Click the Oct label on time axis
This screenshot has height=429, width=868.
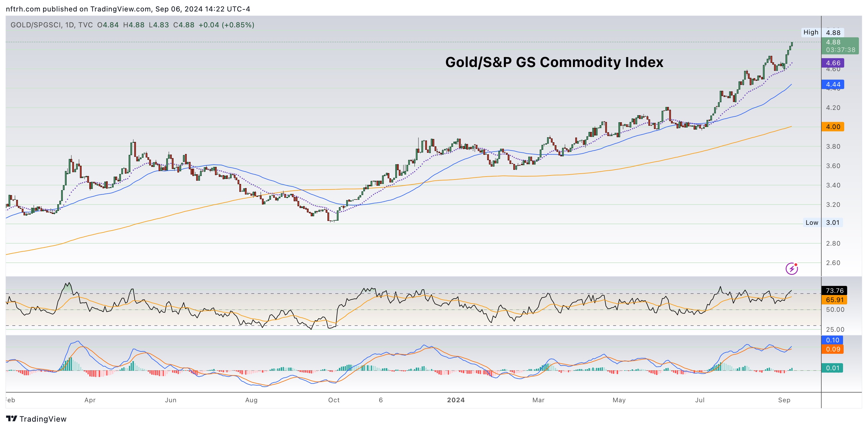click(x=334, y=400)
